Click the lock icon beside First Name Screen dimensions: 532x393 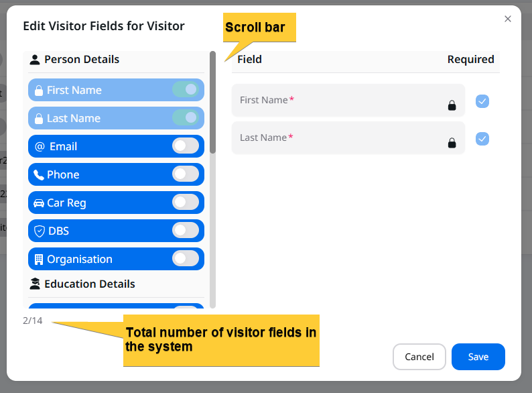coord(38,91)
